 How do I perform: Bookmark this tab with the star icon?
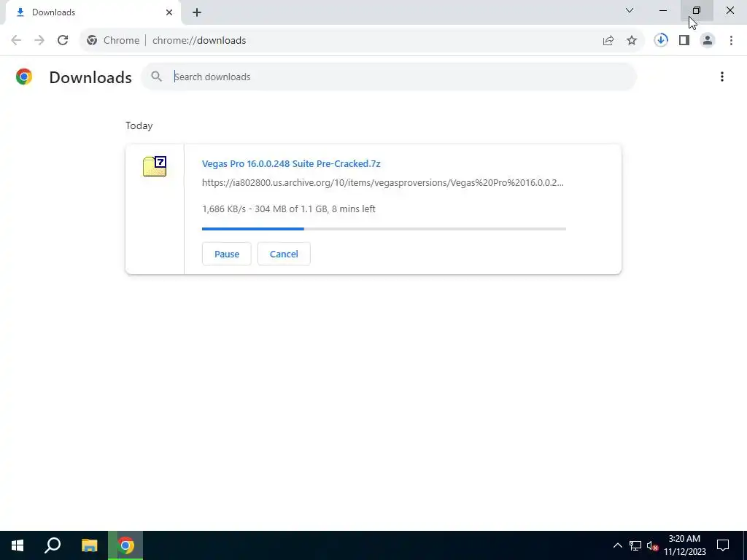coord(632,41)
